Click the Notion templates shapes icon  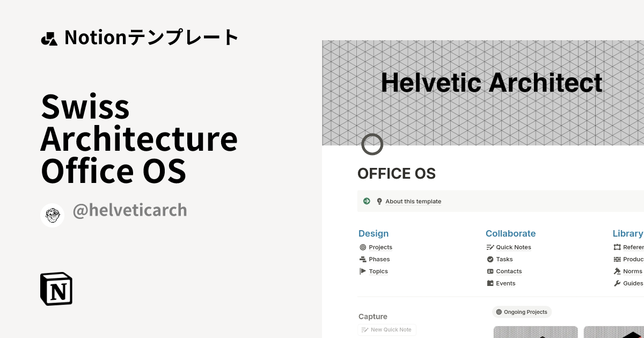point(49,39)
